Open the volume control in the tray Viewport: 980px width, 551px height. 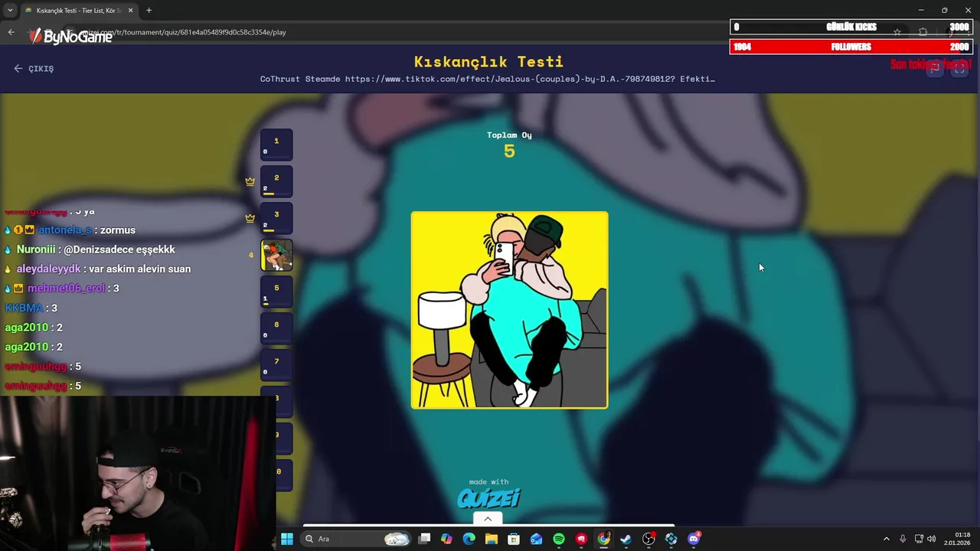932,539
